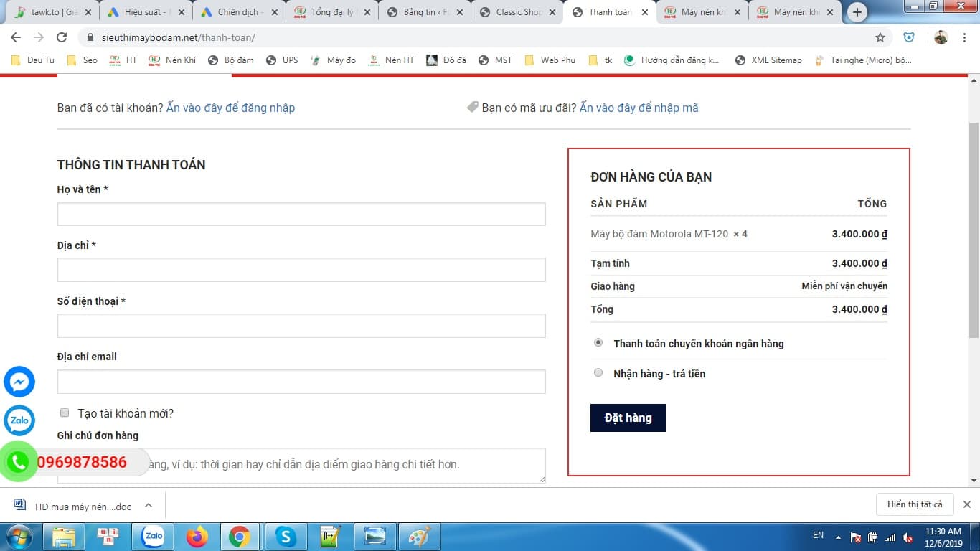Tick the 'Tạo tài khoản mới?' checkbox
The height and width of the screenshot is (551, 980).
tap(65, 413)
